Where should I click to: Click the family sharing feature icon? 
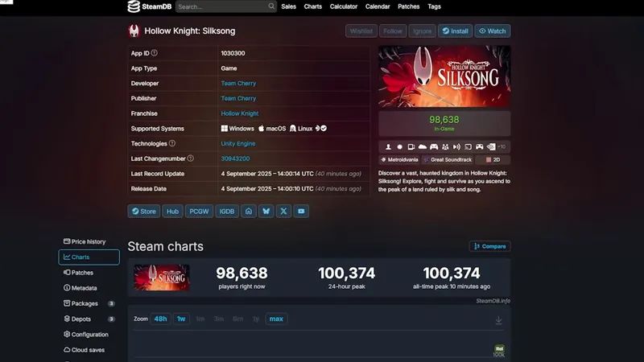[x=445, y=146]
